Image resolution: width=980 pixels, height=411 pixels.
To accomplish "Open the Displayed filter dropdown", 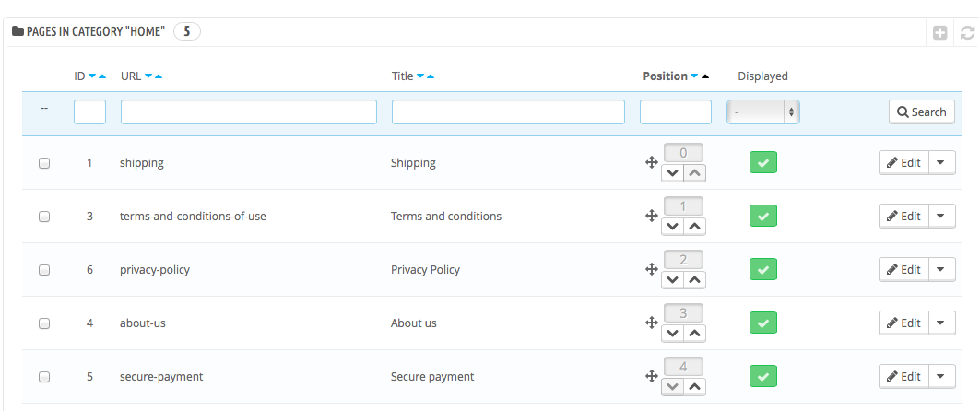I will click(x=763, y=112).
